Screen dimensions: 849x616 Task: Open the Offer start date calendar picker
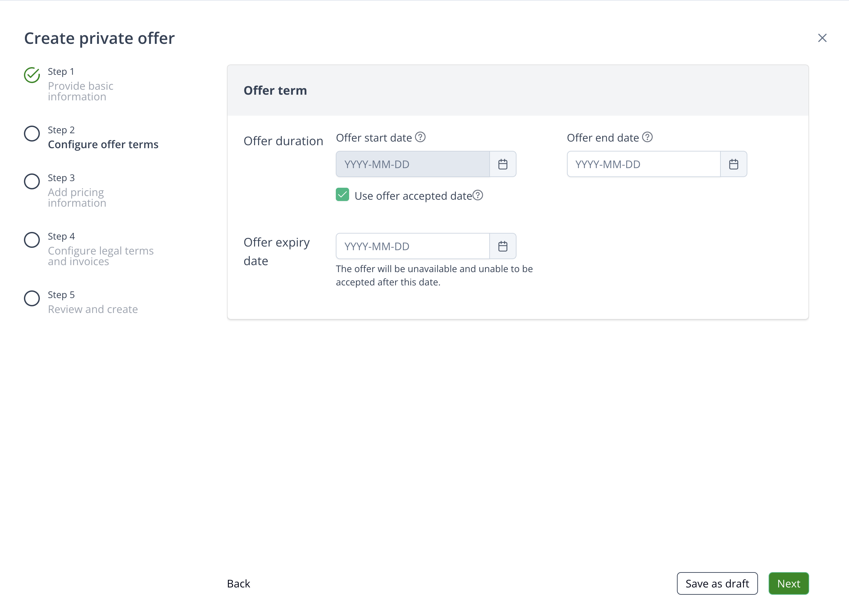502,164
